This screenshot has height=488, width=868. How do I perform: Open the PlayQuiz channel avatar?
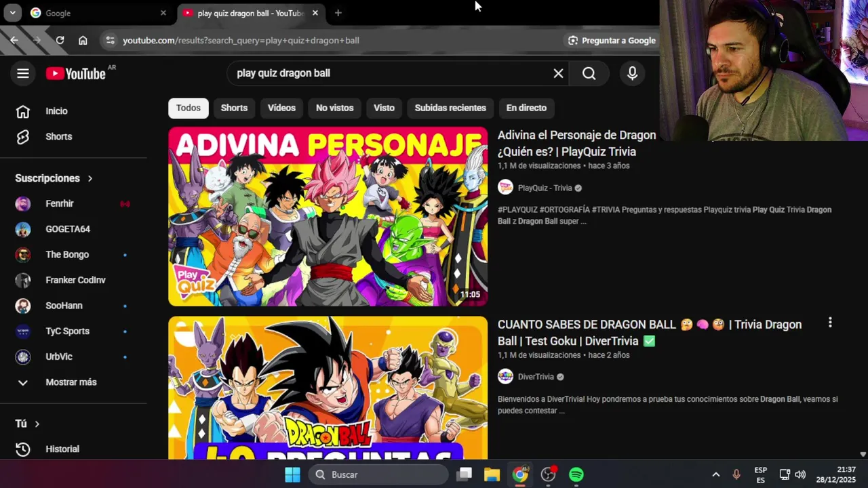(505, 188)
